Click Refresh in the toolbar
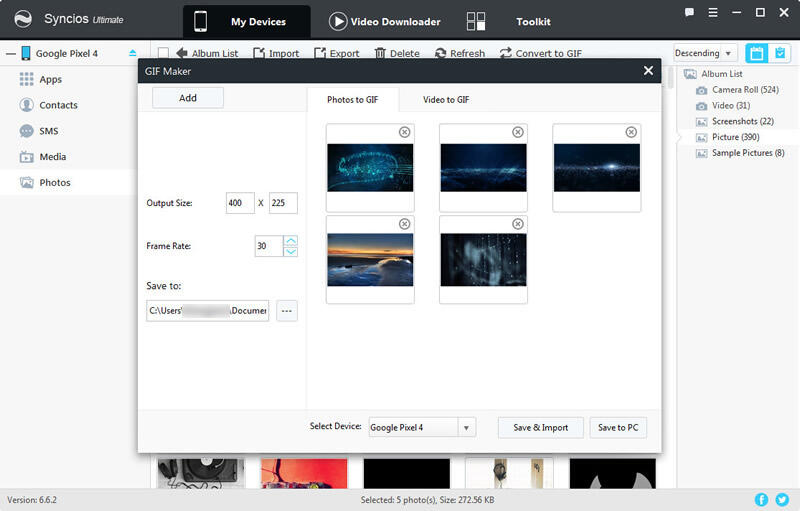Viewport: 800px width, 511px height. tap(460, 53)
